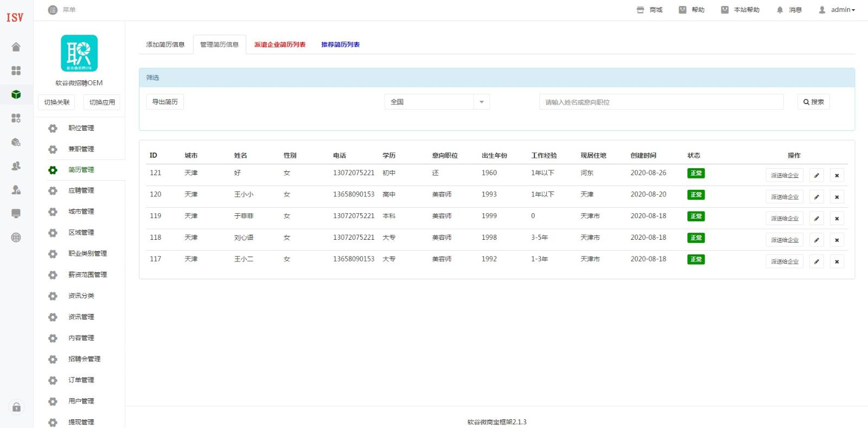Toggle the 菜单 menu icon in top bar
868x428 pixels.
pos(53,10)
